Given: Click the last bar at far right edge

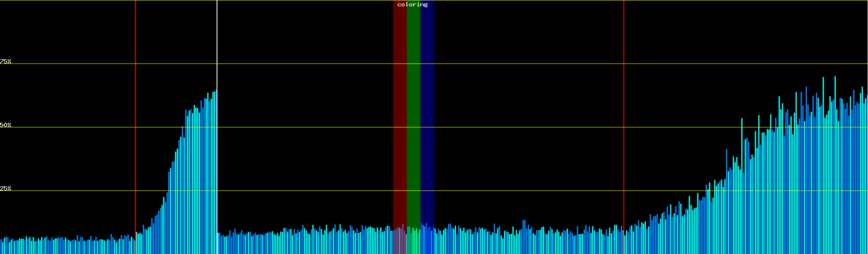Looking at the screenshot, I should click(x=867, y=178).
